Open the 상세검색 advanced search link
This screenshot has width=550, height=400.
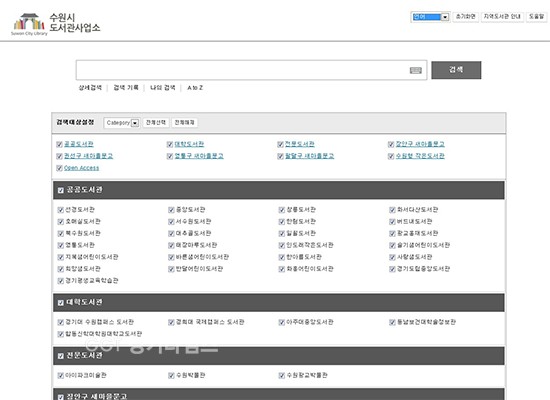click(x=90, y=88)
